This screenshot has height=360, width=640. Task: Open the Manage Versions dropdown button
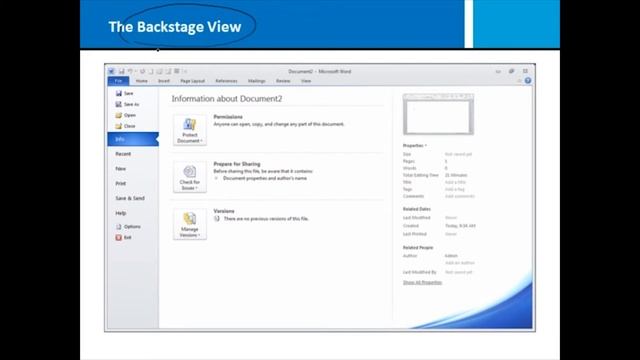(190, 224)
